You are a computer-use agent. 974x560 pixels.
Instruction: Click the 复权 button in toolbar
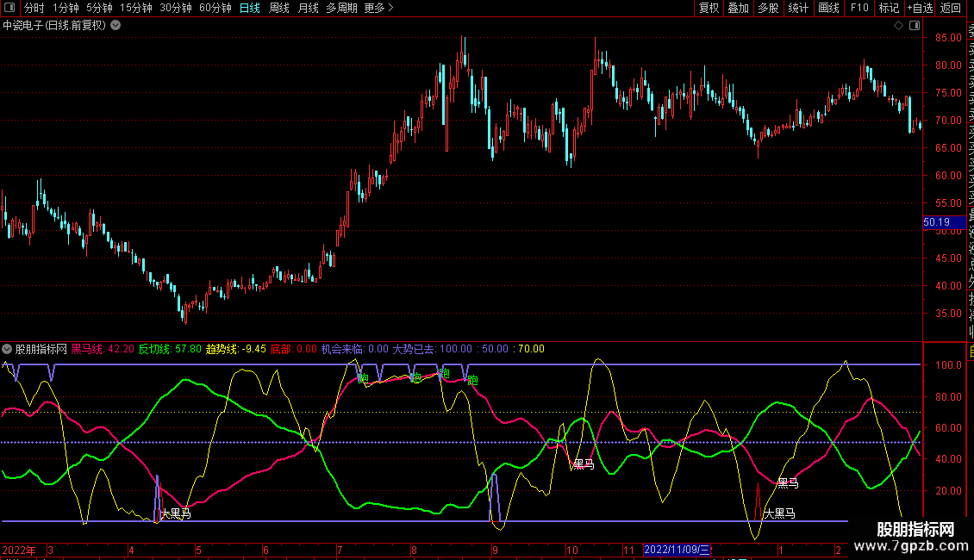point(709,9)
